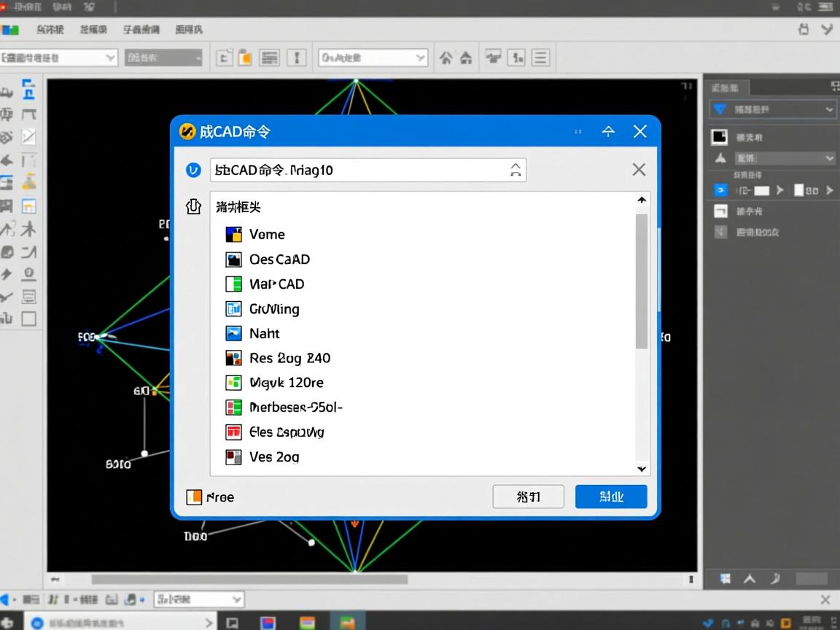Viewport: 840px width, 630px height.
Task: Click the white cancel button in dialog
Action: pyautogui.click(x=528, y=497)
